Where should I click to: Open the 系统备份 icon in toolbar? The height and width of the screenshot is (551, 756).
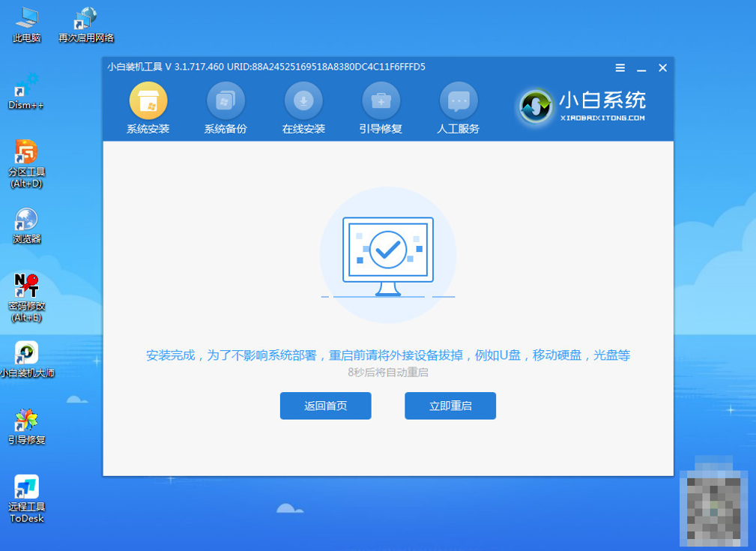226,100
